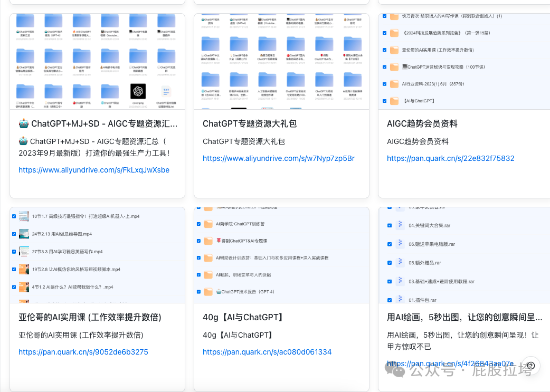The height and width of the screenshot is (392, 550).
Task: Toggle checkbox for 04.关键词大合集.rar
Action: point(390,225)
